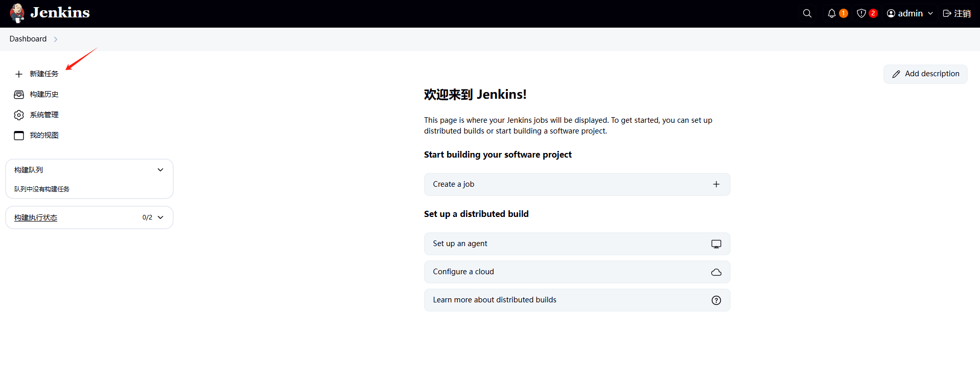Click the admin user avatar icon

pos(891,13)
